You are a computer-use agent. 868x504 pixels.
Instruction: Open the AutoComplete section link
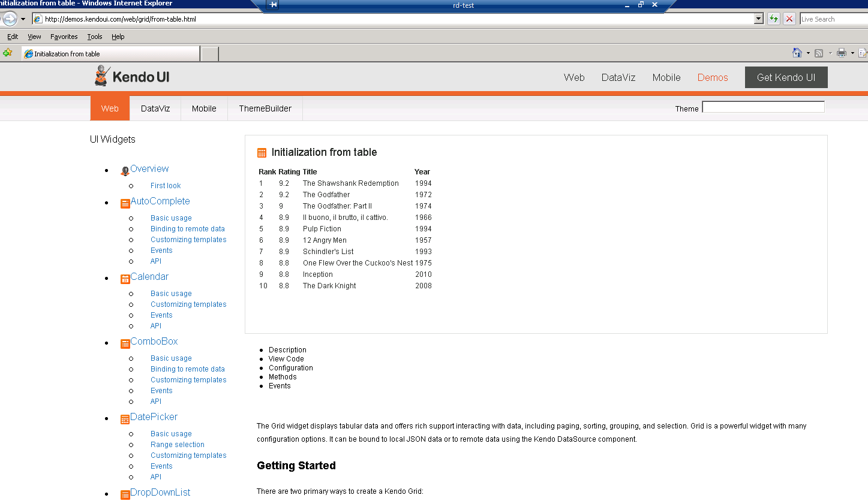pos(160,201)
